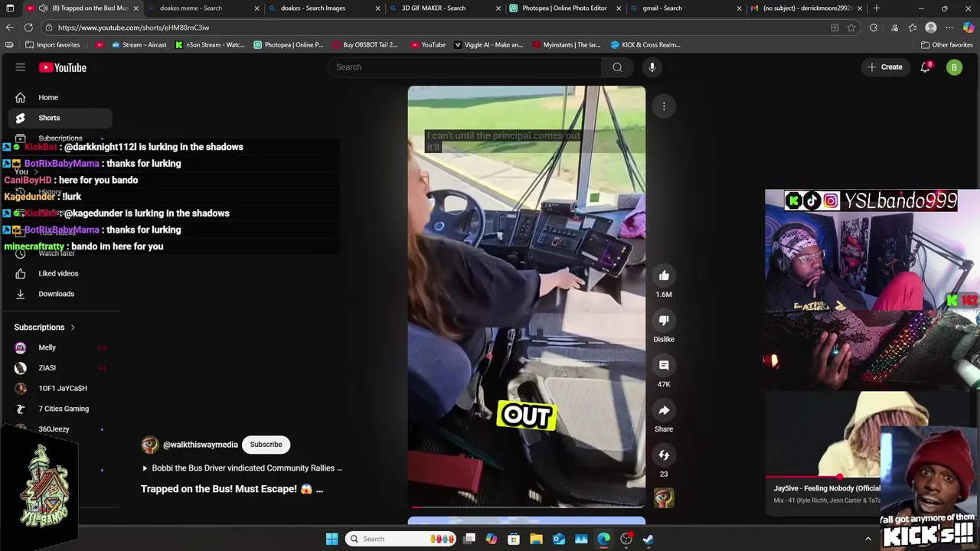Open File Explorer from taskbar

(x=536, y=539)
